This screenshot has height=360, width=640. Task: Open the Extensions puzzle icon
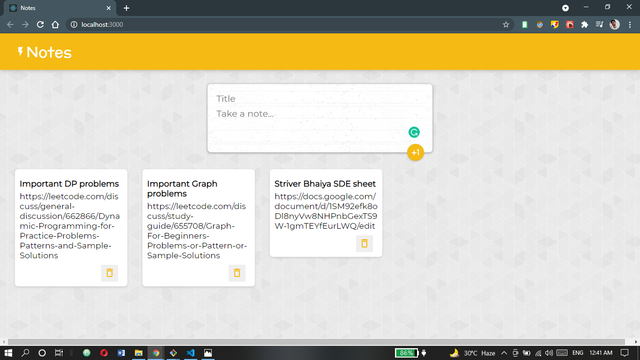coord(584,24)
